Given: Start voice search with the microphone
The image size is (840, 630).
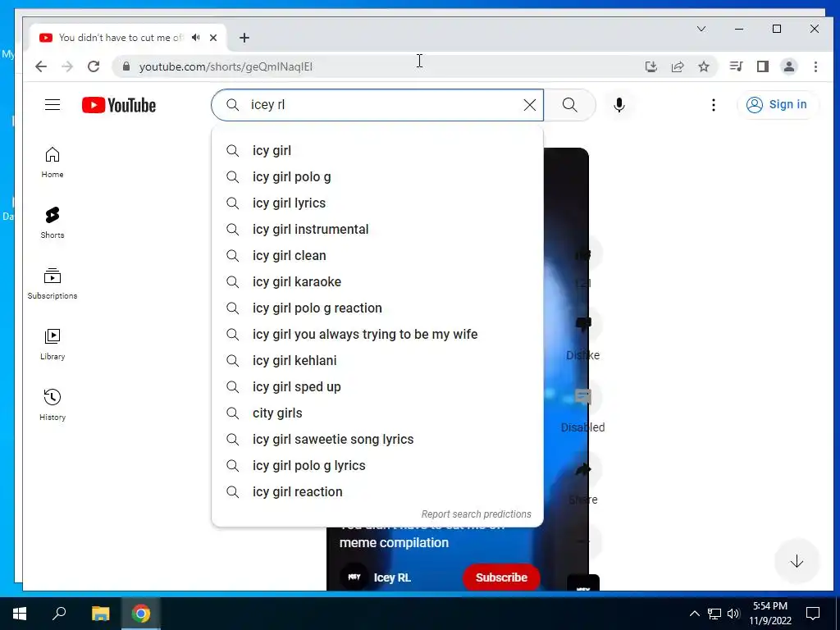Looking at the screenshot, I should click(x=619, y=105).
